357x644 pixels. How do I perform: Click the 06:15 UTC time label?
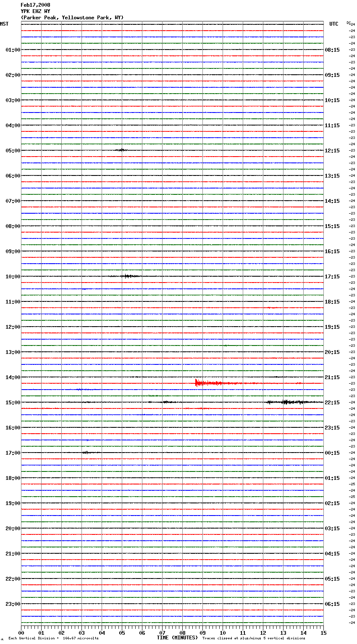[332, 604]
